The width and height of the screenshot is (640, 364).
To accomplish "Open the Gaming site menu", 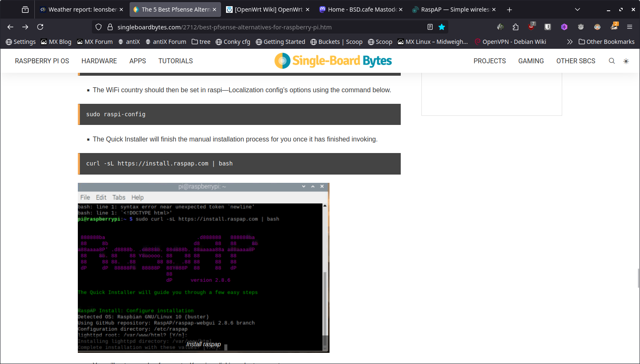I will 531,61.
